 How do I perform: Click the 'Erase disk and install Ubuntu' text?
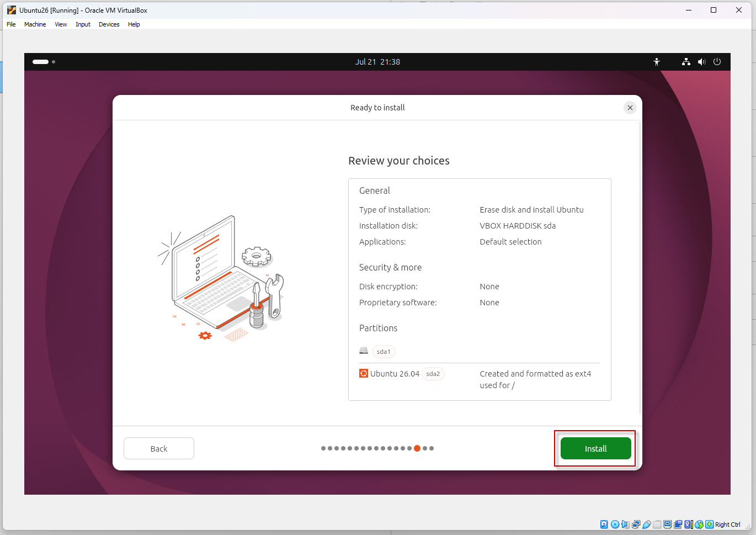pyautogui.click(x=531, y=210)
